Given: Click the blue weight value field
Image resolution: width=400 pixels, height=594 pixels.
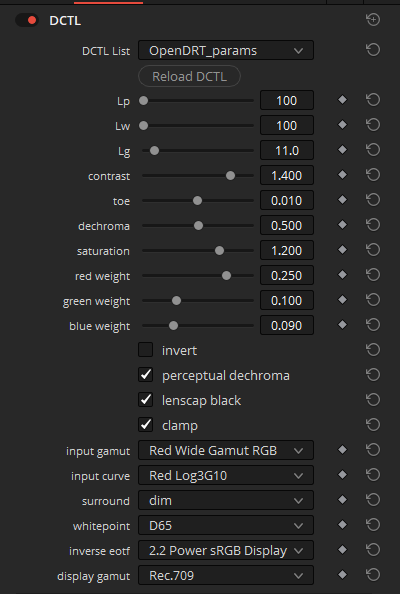Looking at the screenshot, I should pos(287,325).
